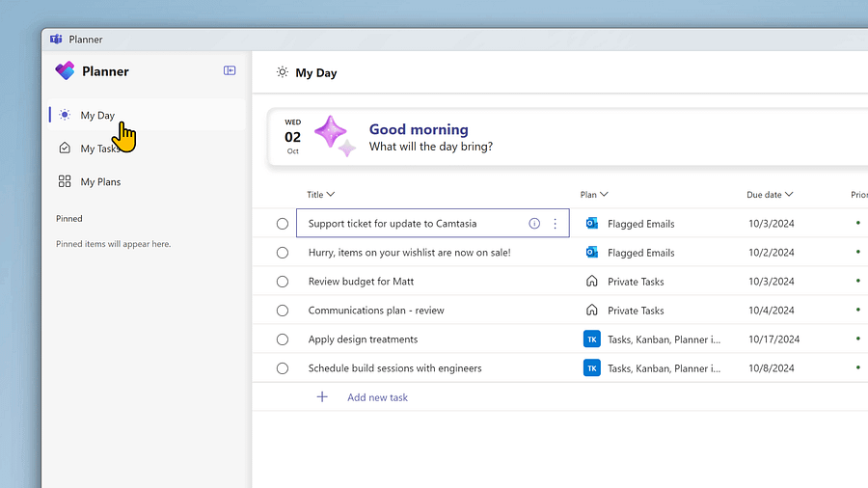Open Support ticket for update to Camtasia
Viewport: 868px width, 488px height.
pos(393,224)
